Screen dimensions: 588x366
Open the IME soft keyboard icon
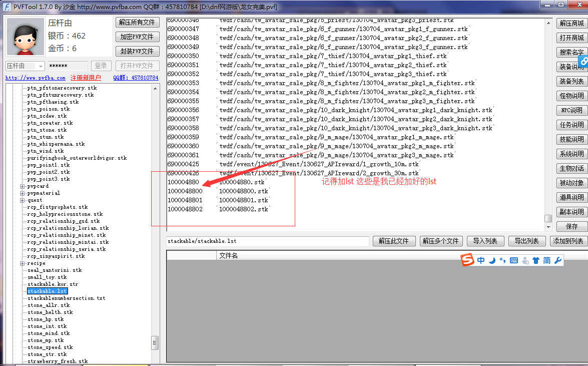click(514, 260)
